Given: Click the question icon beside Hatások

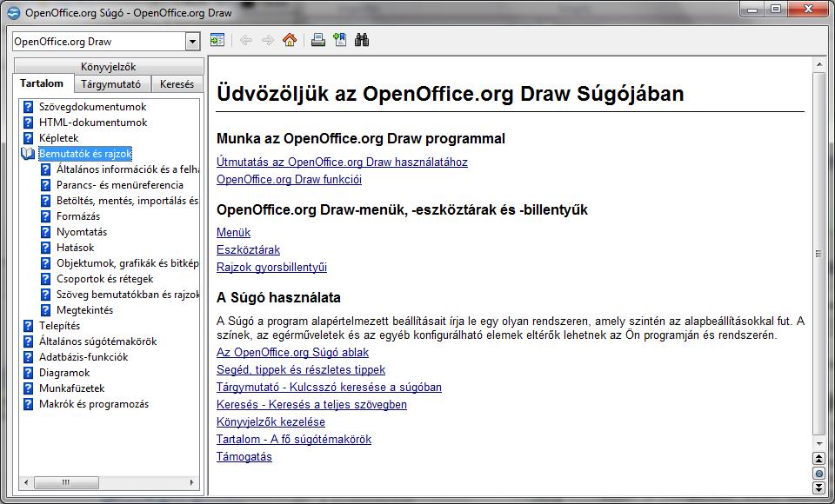Looking at the screenshot, I should pyautogui.click(x=46, y=248).
